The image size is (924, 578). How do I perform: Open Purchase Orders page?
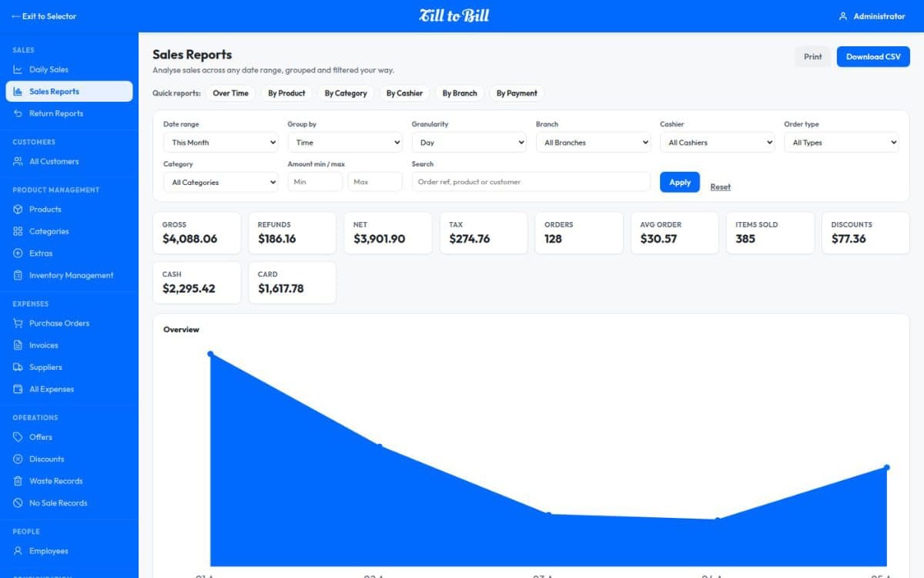(x=69, y=323)
